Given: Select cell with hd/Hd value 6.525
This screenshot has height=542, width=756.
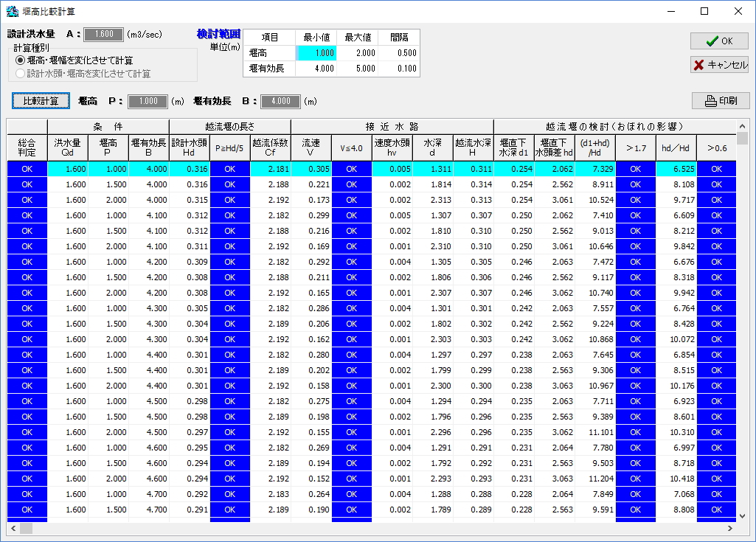Looking at the screenshot, I should coord(676,169).
